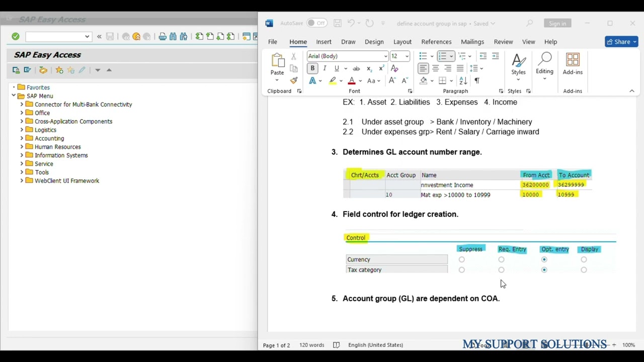Screen dimensions: 644x362
Task: Open the Insert tab in Word
Action: 324,42
